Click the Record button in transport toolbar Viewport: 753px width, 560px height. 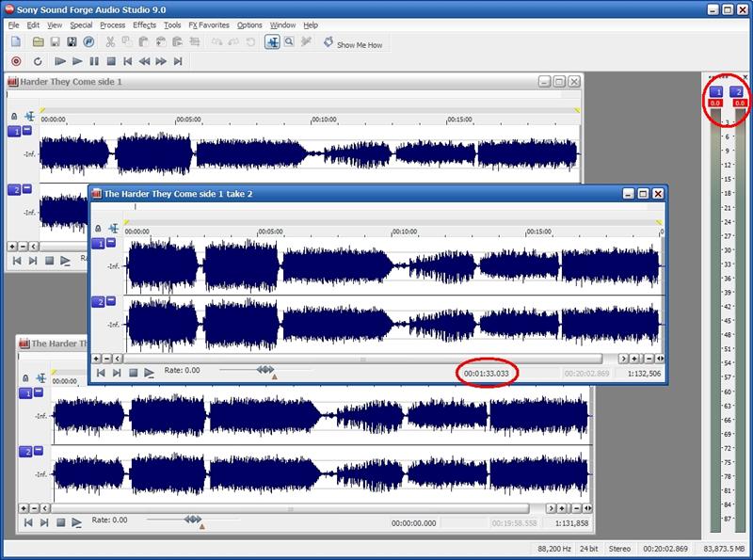[x=16, y=61]
